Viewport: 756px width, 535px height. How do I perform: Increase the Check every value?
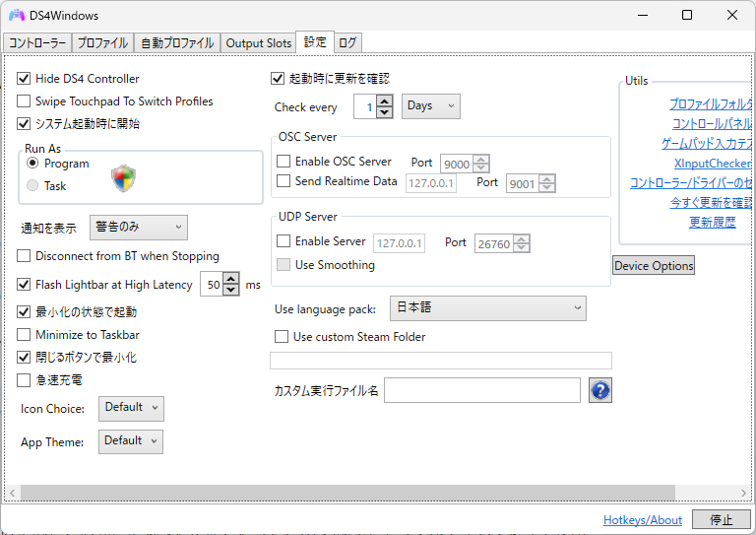[384, 101]
